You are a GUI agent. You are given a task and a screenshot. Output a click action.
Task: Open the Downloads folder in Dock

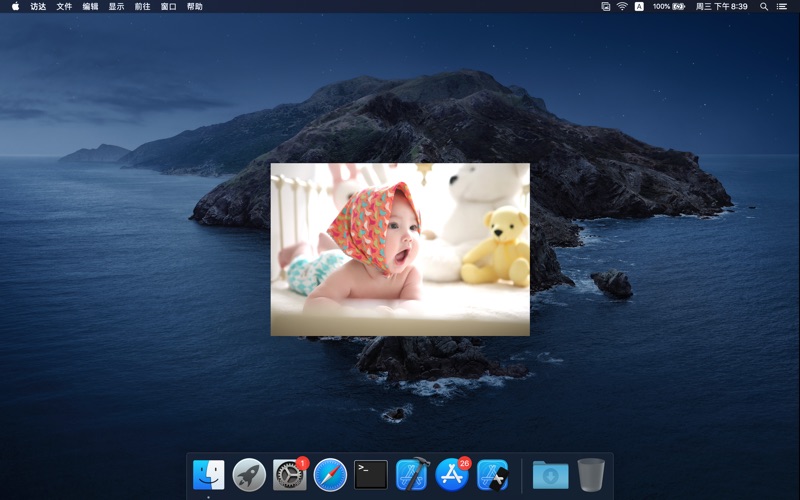tap(551, 475)
